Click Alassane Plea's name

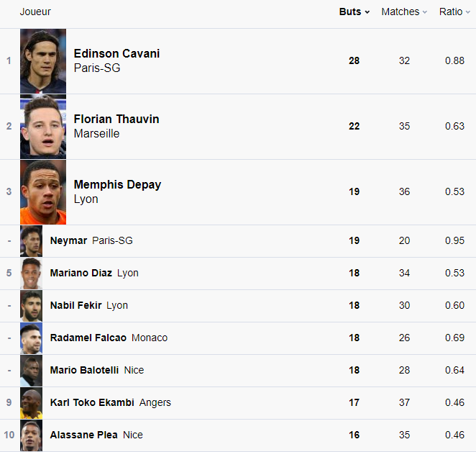click(83, 435)
